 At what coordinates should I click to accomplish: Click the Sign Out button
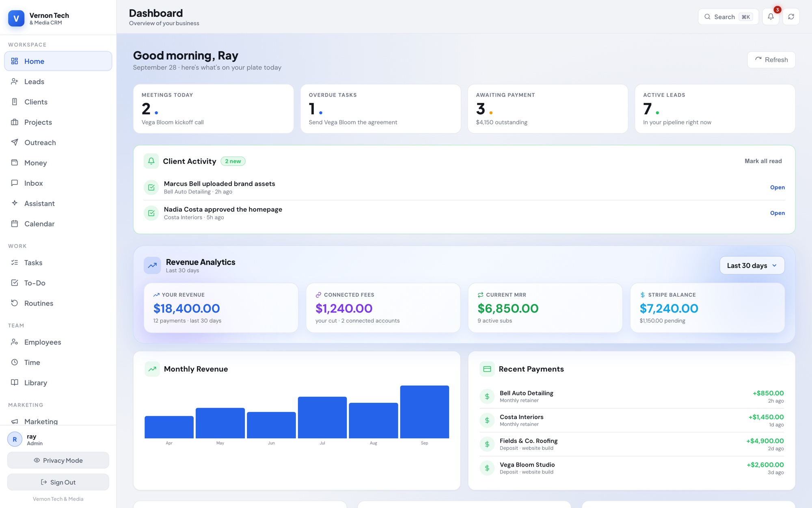click(58, 482)
